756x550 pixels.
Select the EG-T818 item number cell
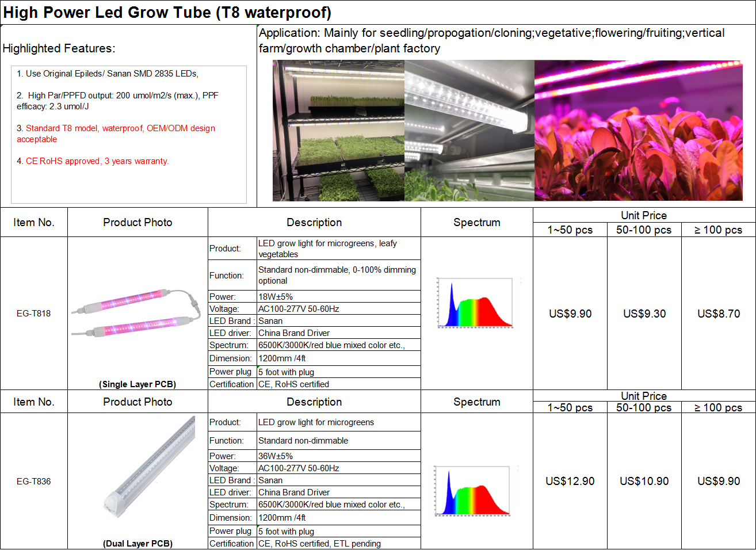[33, 314]
